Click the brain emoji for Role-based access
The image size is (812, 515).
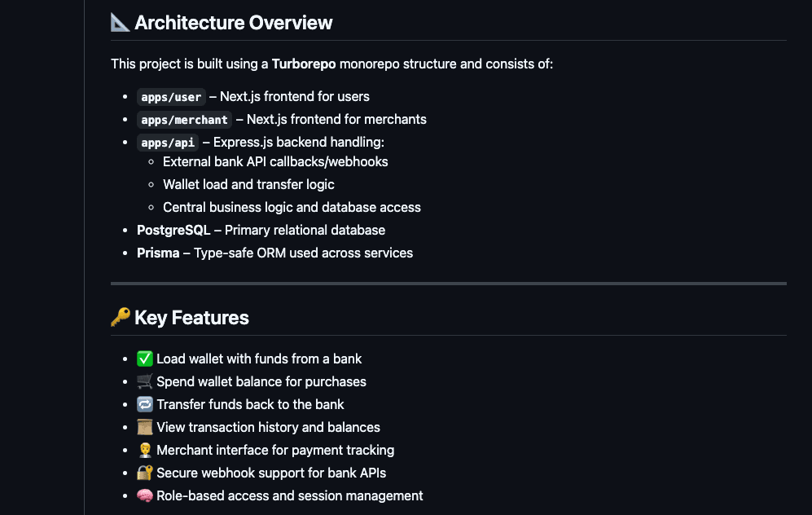(145, 495)
